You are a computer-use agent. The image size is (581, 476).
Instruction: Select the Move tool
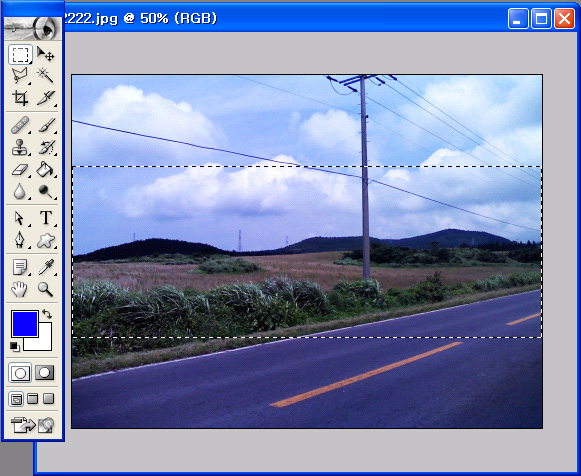click(x=46, y=54)
